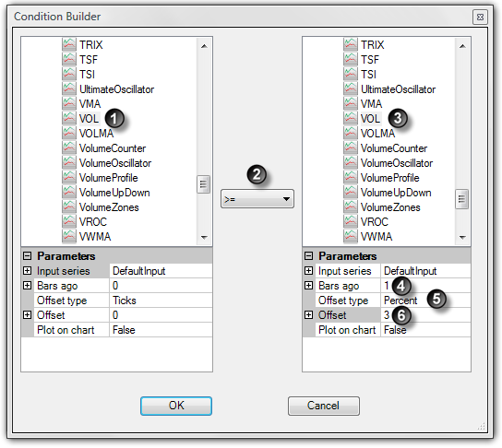Screen dimensions: 502x448
Task: Click UltimateOscillator icon in right list
Action: tap(351, 88)
